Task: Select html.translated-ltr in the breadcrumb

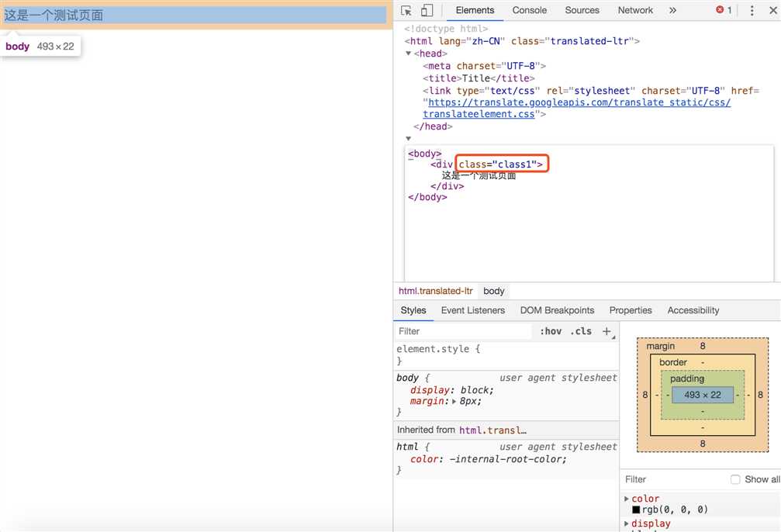Action: pos(435,291)
